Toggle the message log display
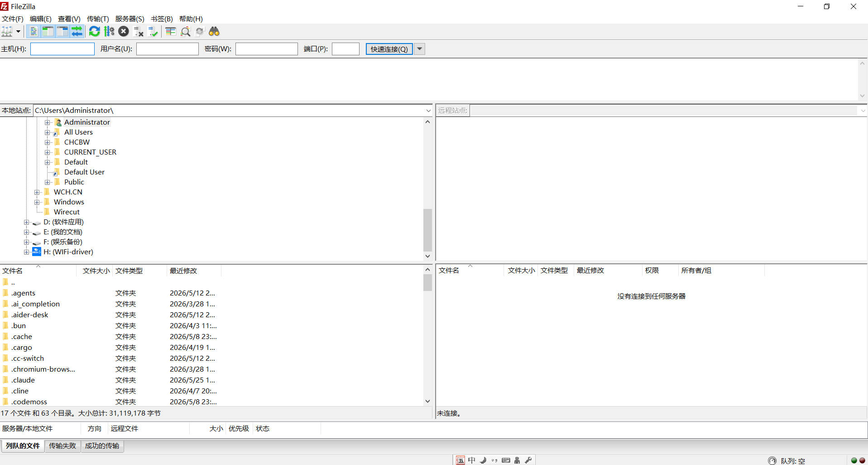Image resolution: width=868 pixels, height=465 pixels. click(33, 31)
